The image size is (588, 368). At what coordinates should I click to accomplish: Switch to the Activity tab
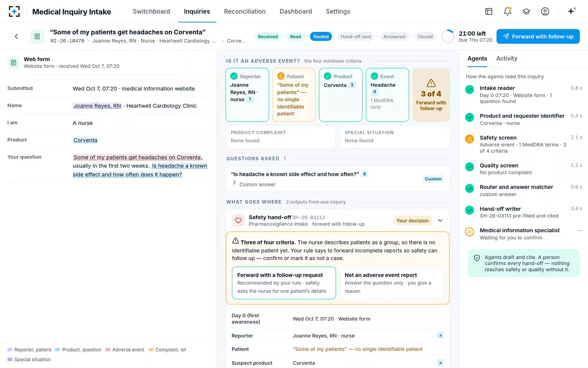pos(507,58)
